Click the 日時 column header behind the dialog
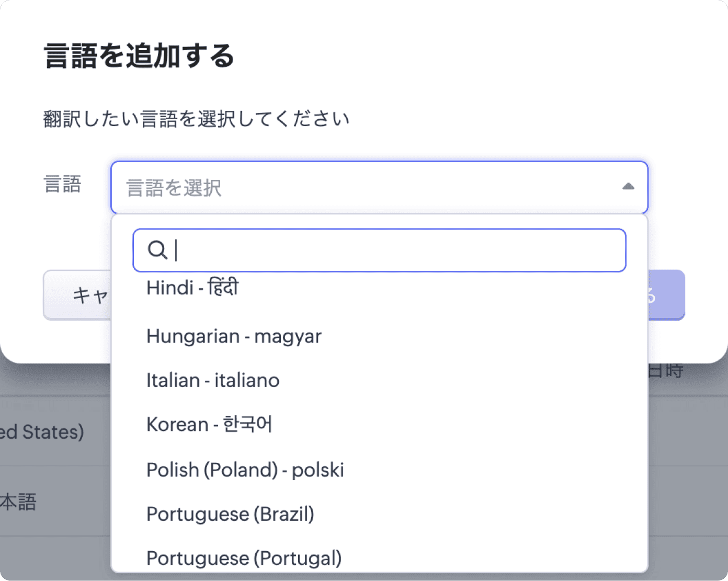This screenshot has width=728, height=581. point(664,369)
